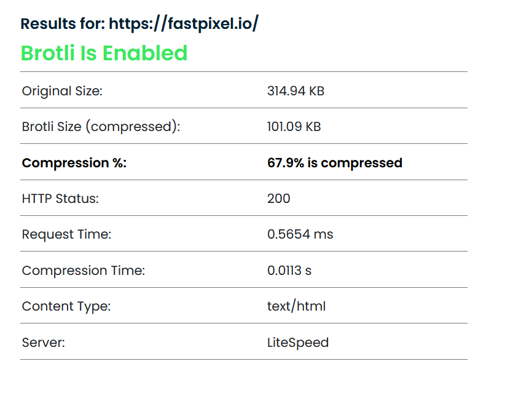Viewport: 532px width, 401px height.
Task: Click the HTTP status value 200
Action: 279,199
